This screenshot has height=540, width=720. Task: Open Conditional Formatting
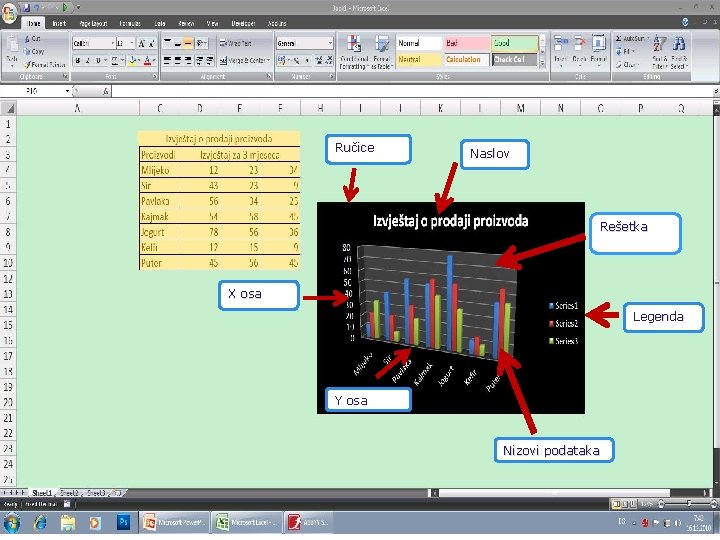pos(354,52)
